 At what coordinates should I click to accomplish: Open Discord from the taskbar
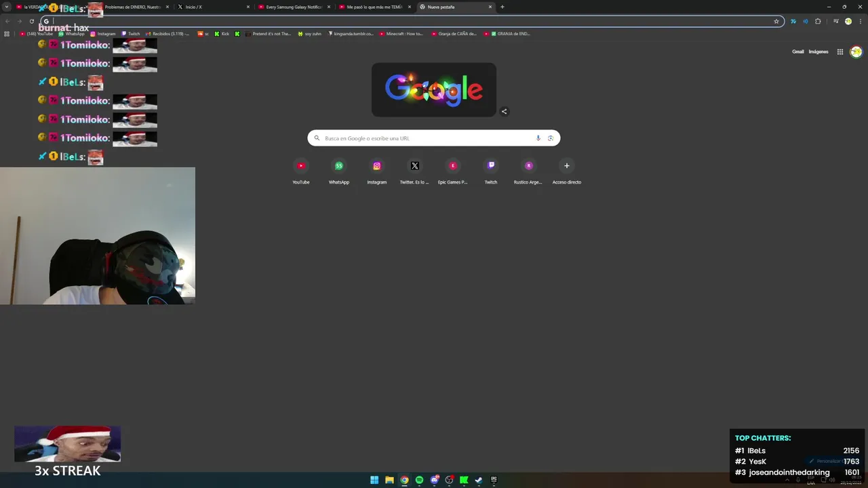(434, 480)
